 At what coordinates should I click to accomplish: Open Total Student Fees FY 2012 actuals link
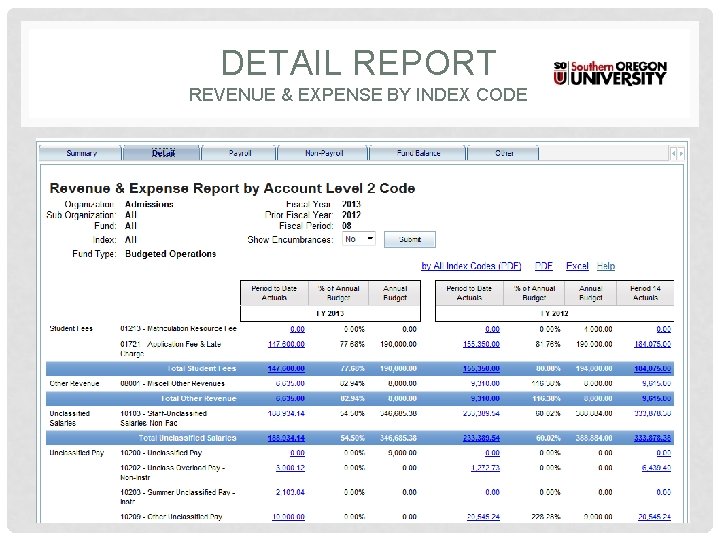481,368
